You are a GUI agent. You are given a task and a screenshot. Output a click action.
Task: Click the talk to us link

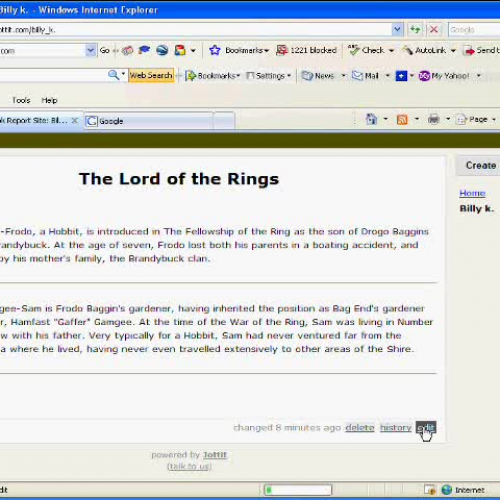click(x=189, y=466)
